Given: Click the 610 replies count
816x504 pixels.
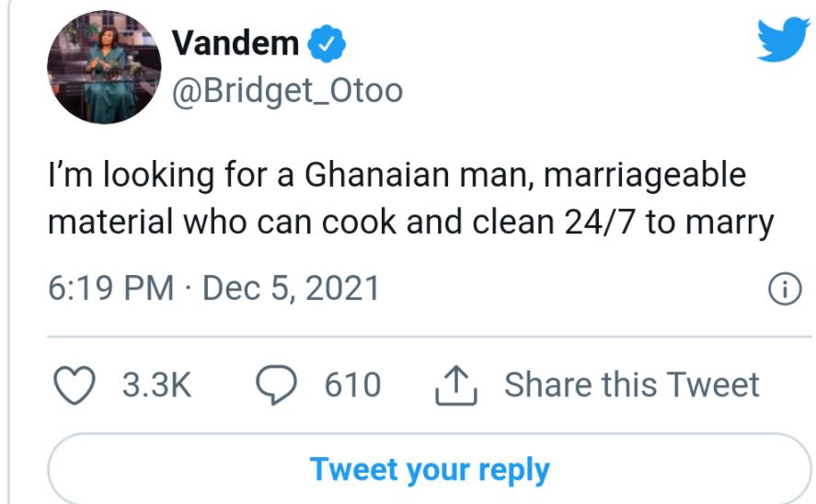Looking at the screenshot, I should [351, 385].
